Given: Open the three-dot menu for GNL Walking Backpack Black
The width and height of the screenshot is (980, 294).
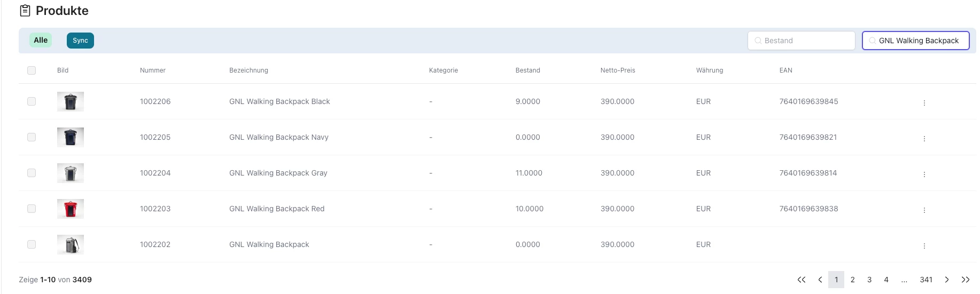Looking at the screenshot, I should [924, 103].
